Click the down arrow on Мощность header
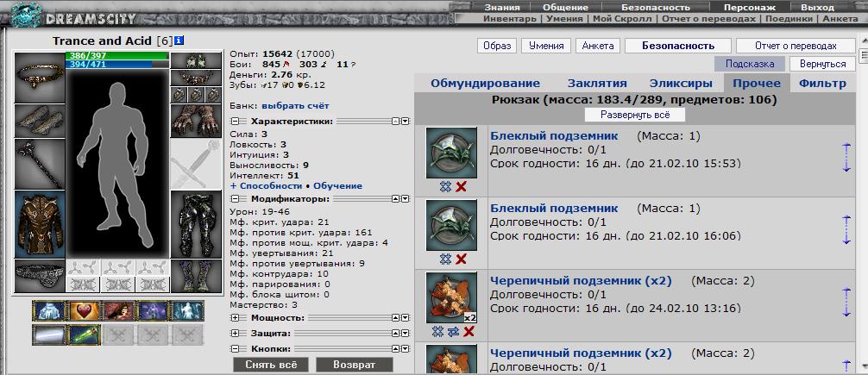 point(406,318)
